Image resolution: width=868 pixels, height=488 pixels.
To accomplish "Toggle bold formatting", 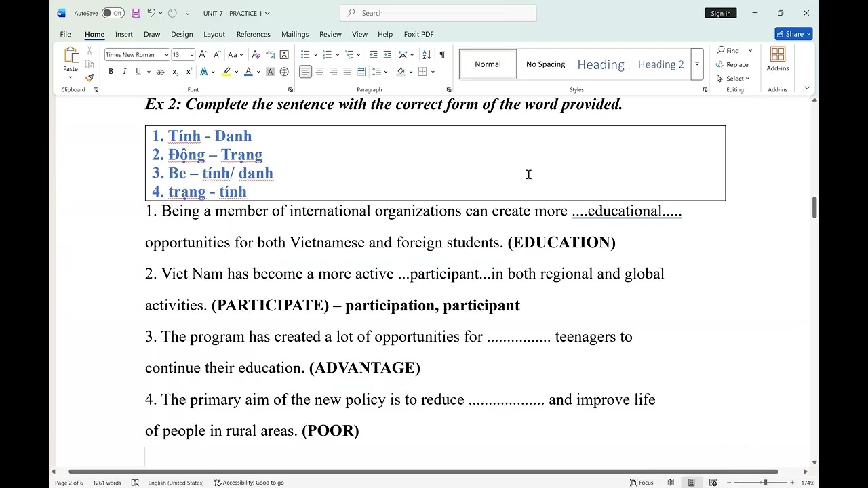I will tap(111, 72).
